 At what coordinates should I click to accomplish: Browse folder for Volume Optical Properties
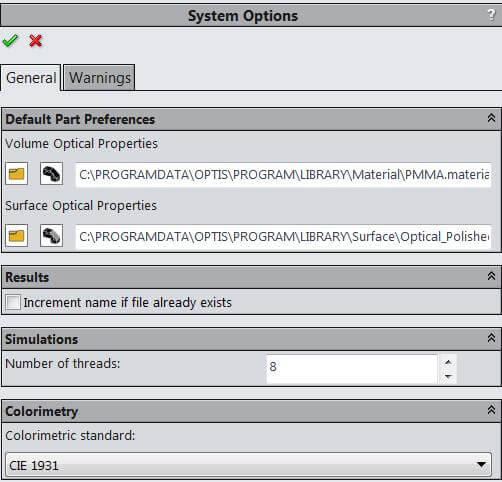coord(16,174)
